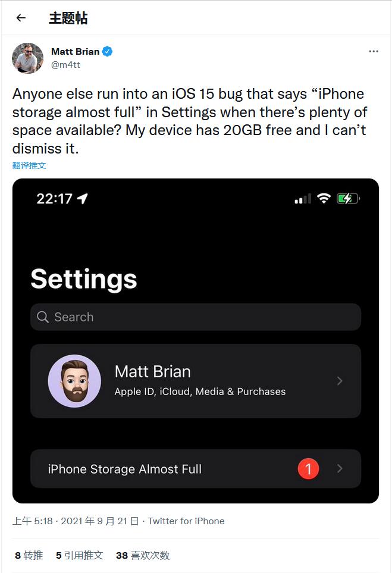392x573 pixels.
Task: Click Matt Brian's profile photo
Action: (x=28, y=58)
